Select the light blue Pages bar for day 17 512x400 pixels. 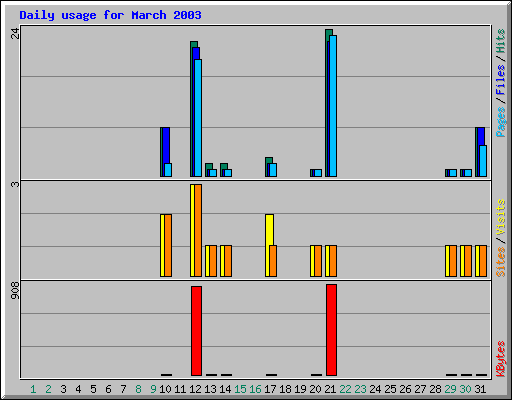click(273, 170)
